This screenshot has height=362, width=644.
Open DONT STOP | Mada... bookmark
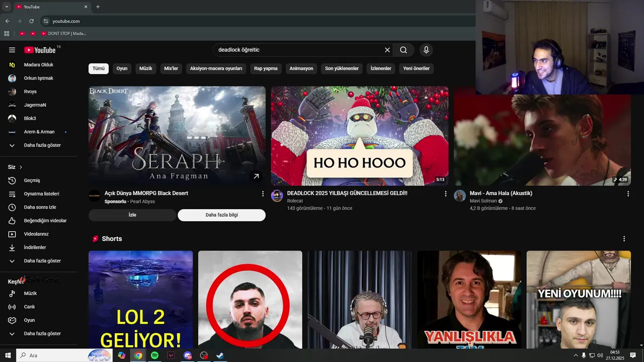(64, 34)
